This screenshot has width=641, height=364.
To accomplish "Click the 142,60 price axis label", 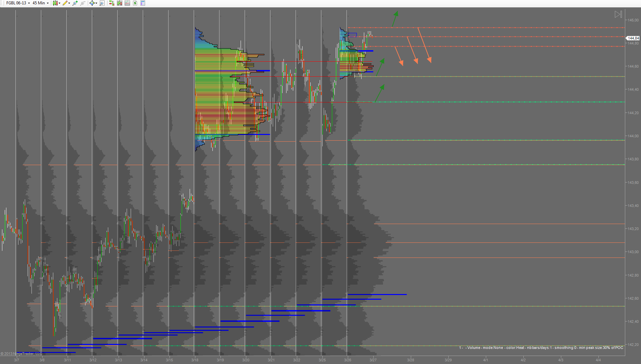I will [x=633, y=298].
